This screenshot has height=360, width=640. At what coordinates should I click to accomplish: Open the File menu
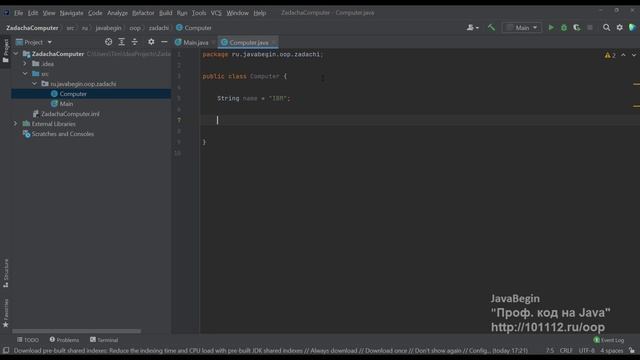pos(19,13)
